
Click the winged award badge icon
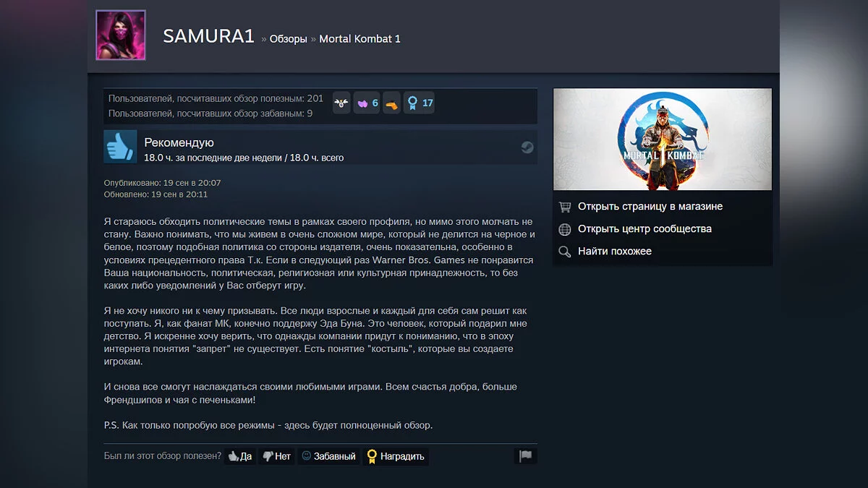click(341, 103)
